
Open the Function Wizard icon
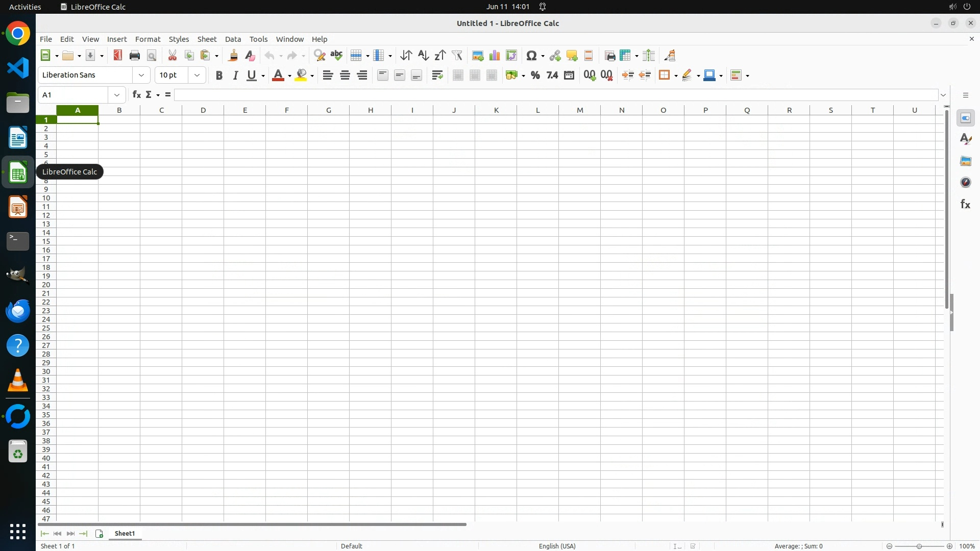pos(136,95)
